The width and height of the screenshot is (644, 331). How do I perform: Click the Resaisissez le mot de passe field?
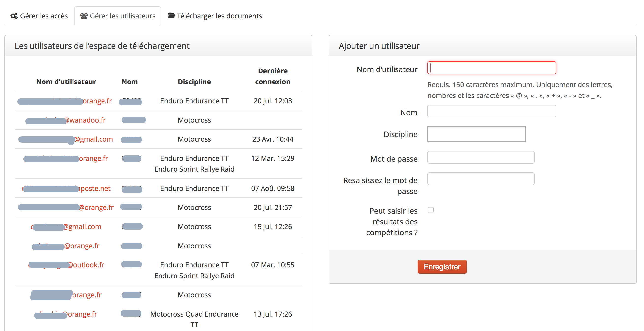click(x=481, y=179)
